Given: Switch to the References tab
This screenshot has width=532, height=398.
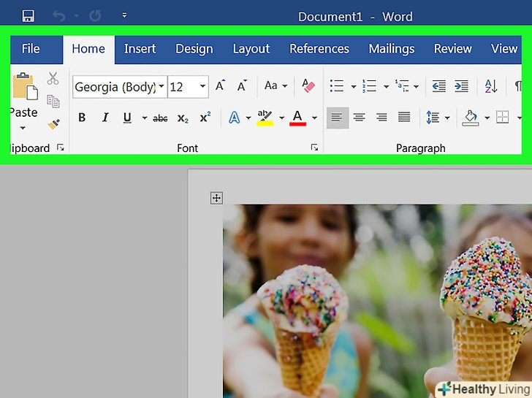Looking at the screenshot, I should 319,49.
